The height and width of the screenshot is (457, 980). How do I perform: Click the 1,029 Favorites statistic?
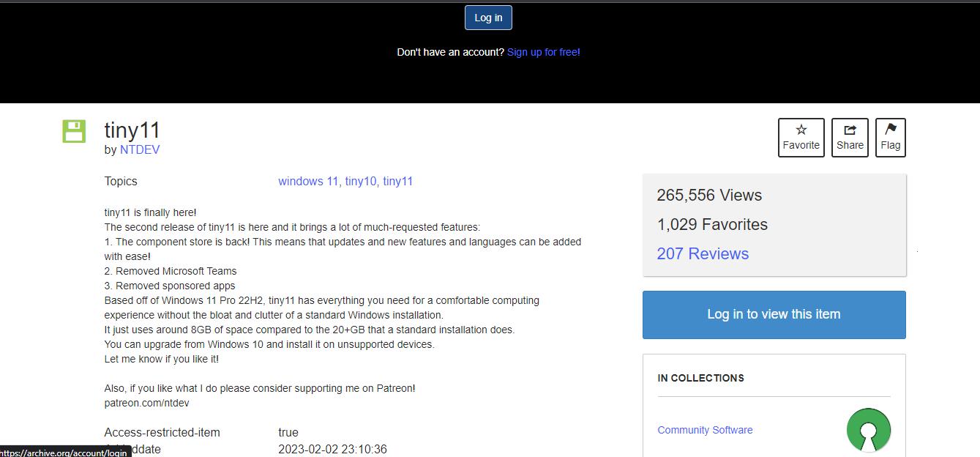(712, 224)
